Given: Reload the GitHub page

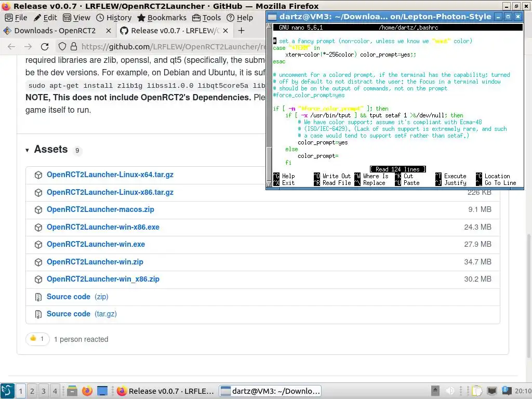Looking at the screenshot, I should 45,46.
